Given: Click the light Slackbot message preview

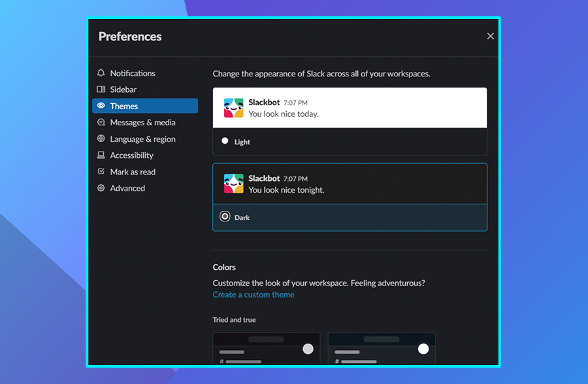Looking at the screenshot, I should (x=350, y=108).
